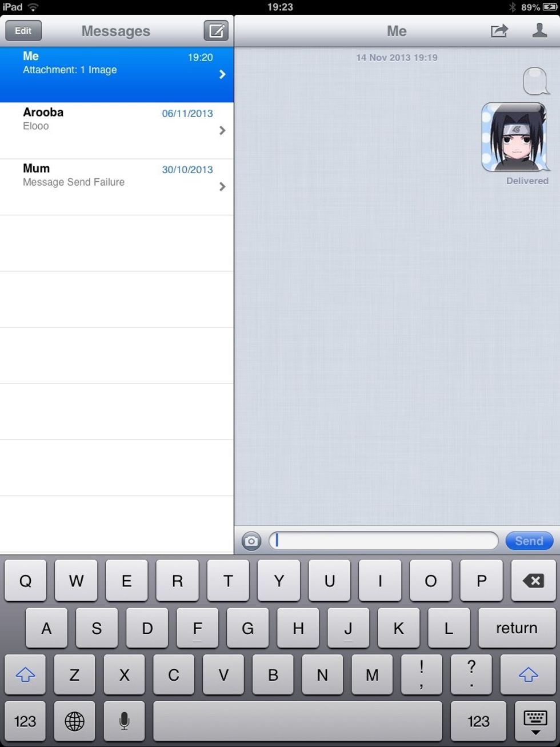The height and width of the screenshot is (747, 560).
Task: Tap the Y key
Action: pyautogui.click(x=279, y=581)
